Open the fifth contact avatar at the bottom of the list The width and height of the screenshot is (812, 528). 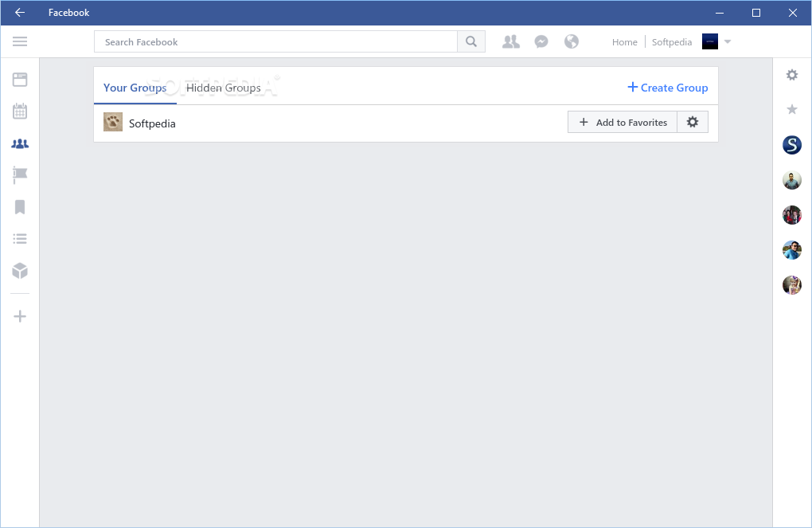point(792,284)
